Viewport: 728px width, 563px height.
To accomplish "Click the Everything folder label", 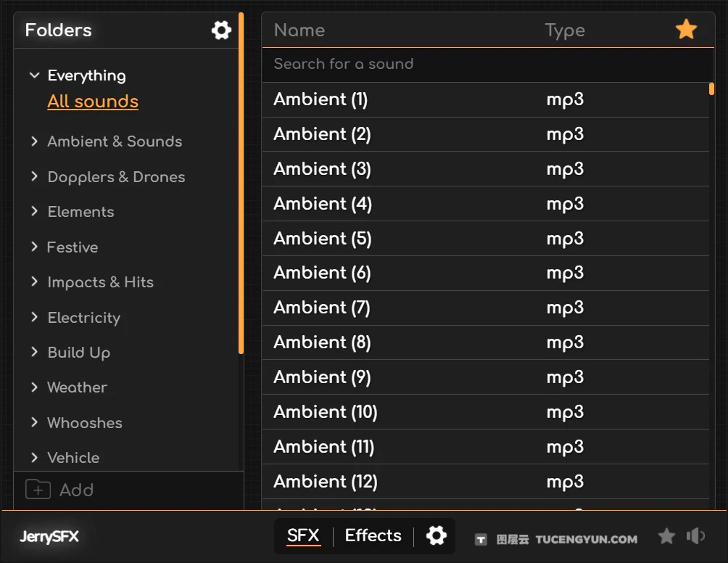I will coord(87,75).
